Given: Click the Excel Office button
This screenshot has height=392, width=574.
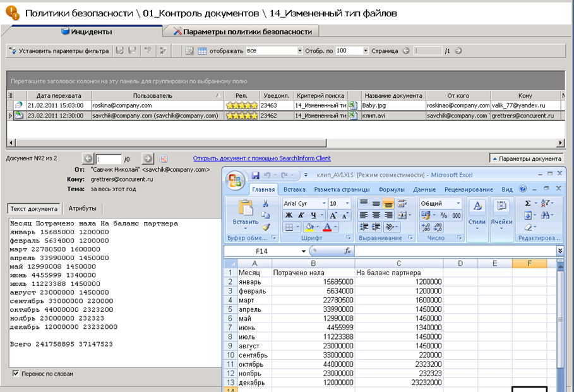Looking at the screenshot, I should (x=235, y=181).
